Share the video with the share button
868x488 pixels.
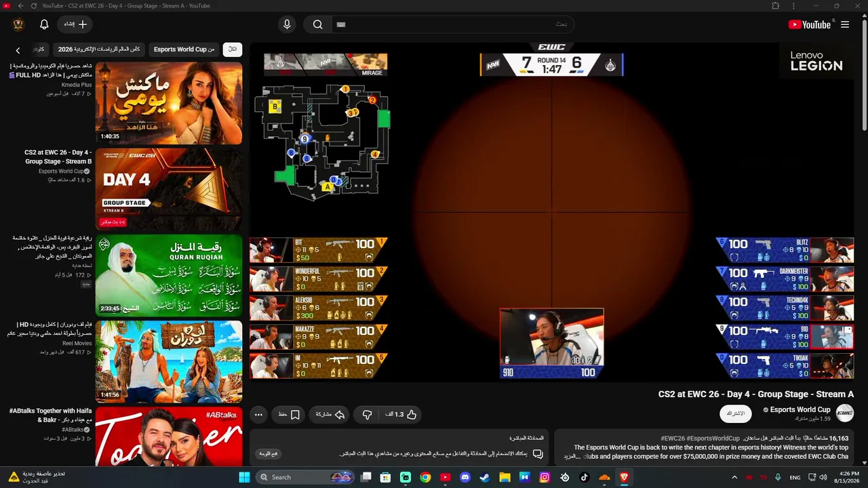pos(330,414)
